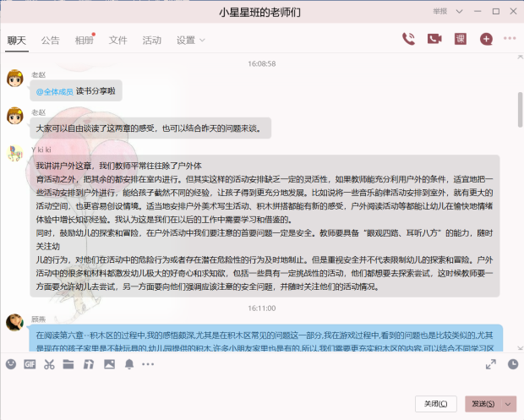Start a group voice call
Image resolution: width=524 pixels, height=420 pixels.
pos(409,39)
